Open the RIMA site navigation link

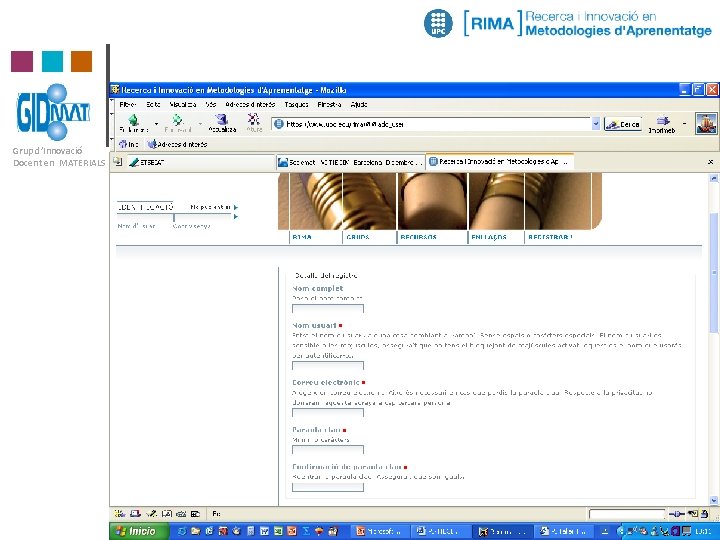pos(302,237)
